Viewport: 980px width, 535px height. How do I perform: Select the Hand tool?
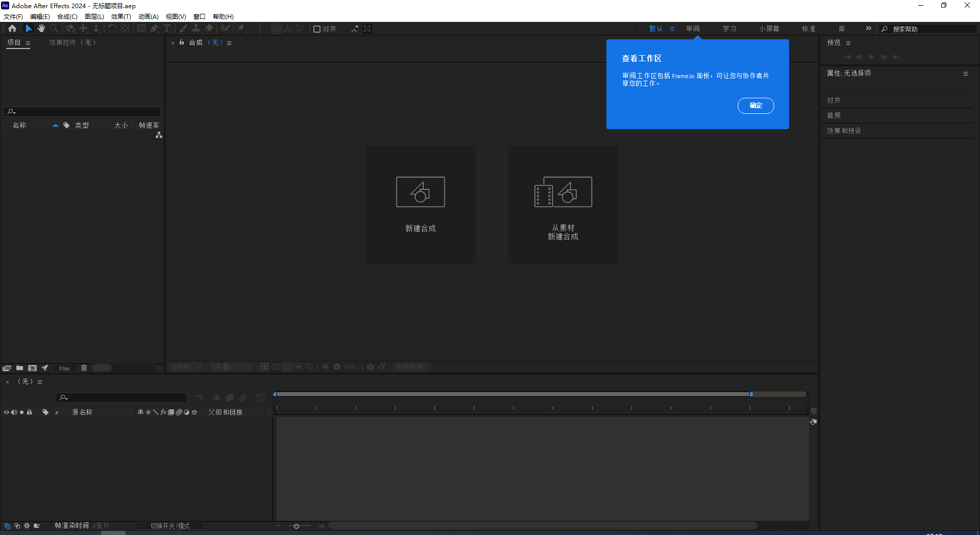coord(41,29)
